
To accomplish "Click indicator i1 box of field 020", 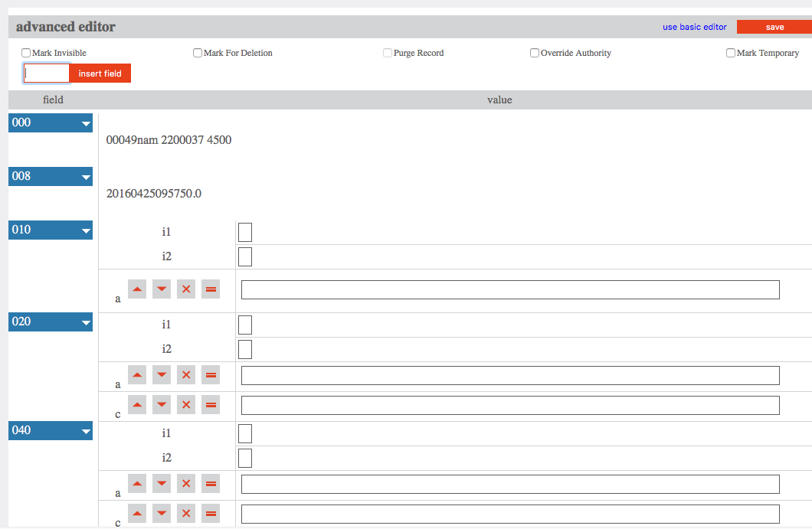I will 245,325.
